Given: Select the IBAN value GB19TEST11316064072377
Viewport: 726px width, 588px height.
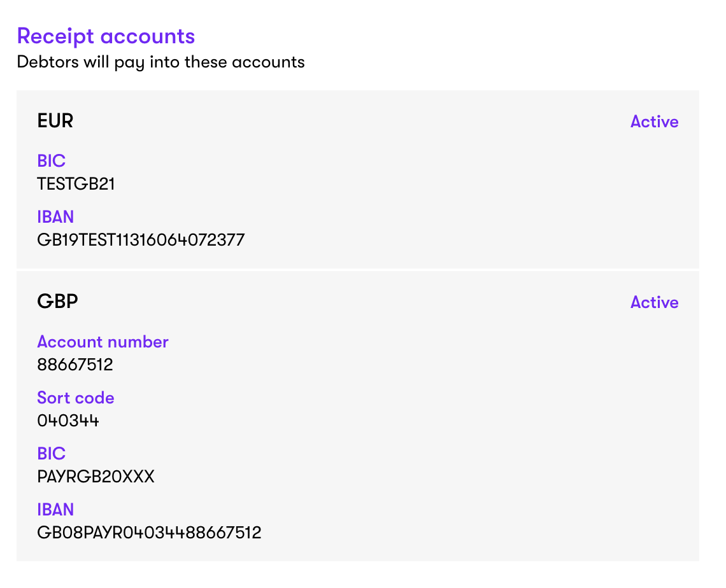Looking at the screenshot, I should 141,240.
